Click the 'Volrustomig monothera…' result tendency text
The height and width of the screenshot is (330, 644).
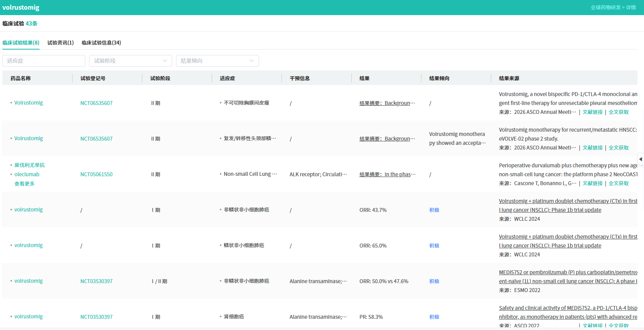click(x=457, y=138)
